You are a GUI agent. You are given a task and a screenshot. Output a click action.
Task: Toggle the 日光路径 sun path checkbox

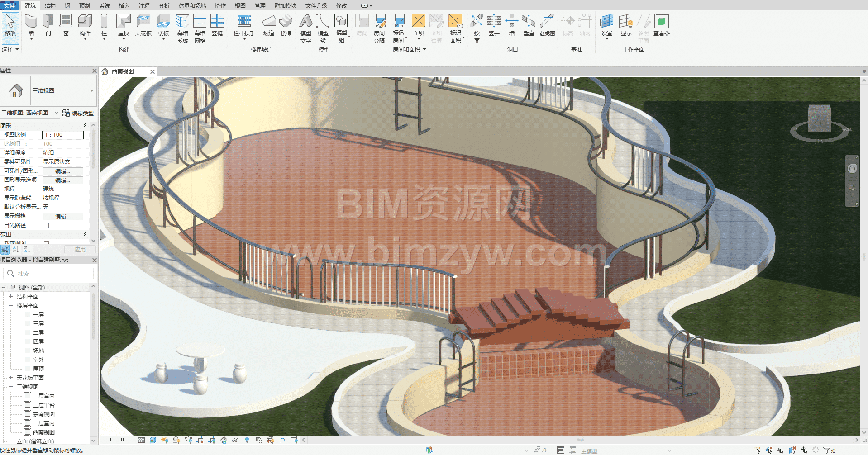click(46, 225)
